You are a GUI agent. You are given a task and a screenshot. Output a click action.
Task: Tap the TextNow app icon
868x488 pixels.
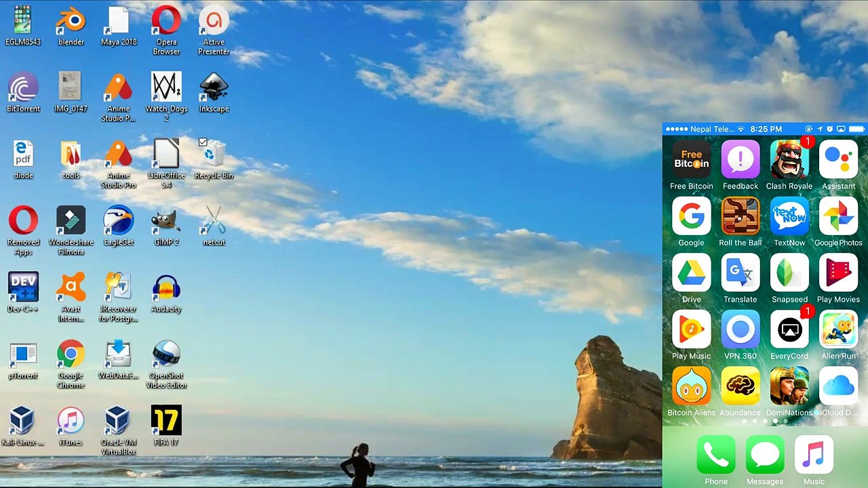(x=789, y=217)
